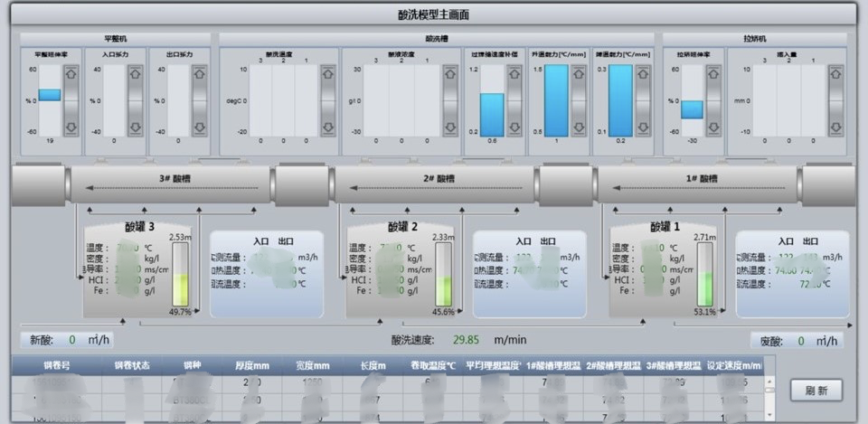
Task: Sort table by 钢卷状态 column header
Action: tap(132, 366)
